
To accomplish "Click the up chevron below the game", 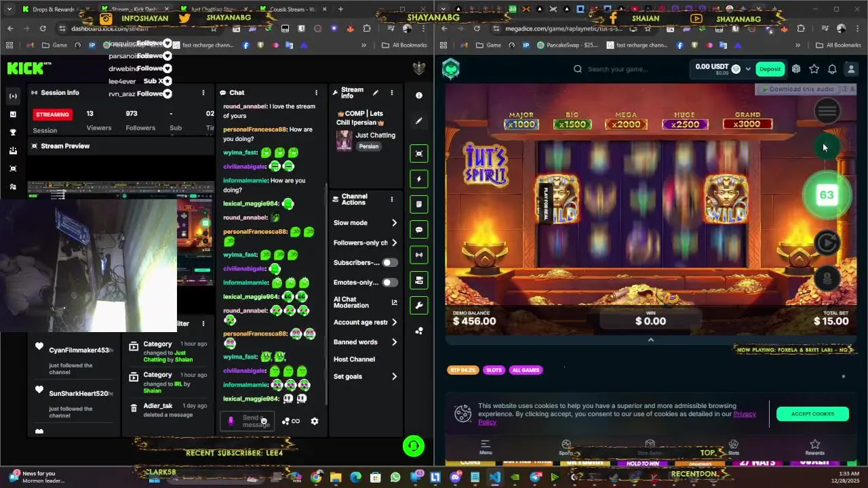I will (x=650, y=340).
